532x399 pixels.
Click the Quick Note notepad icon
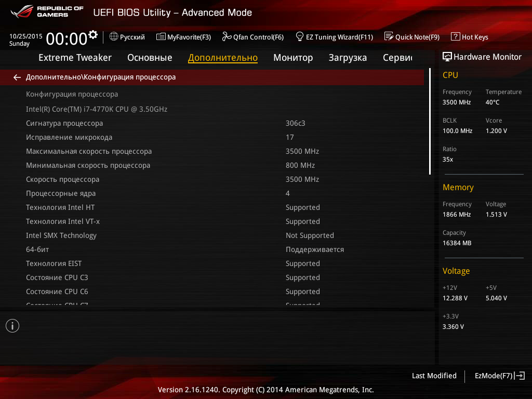[x=389, y=36]
